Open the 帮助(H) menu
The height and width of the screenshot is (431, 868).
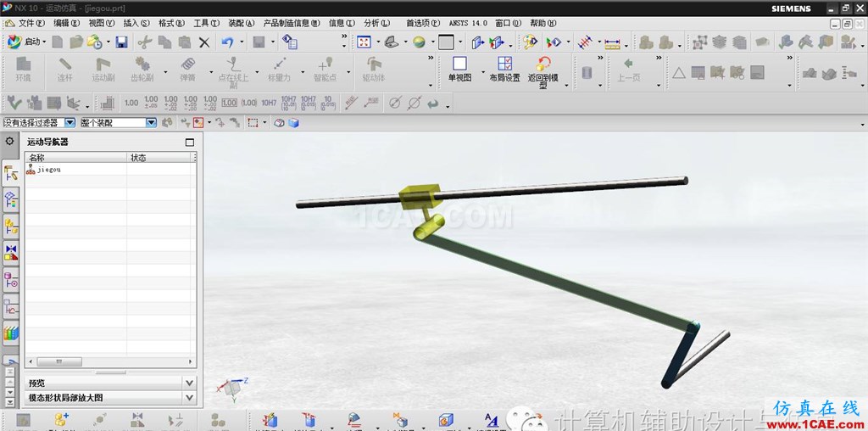[x=543, y=23]
